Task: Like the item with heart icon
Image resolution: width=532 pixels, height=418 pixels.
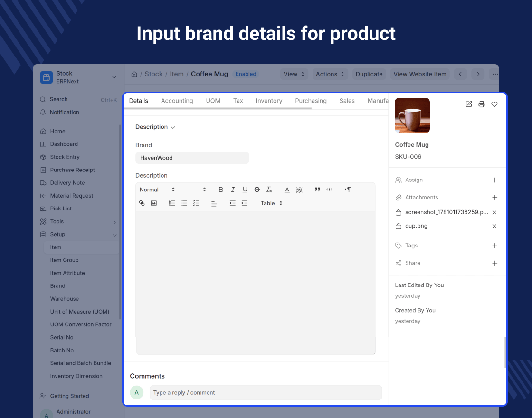Action: [x=494, y=104]
